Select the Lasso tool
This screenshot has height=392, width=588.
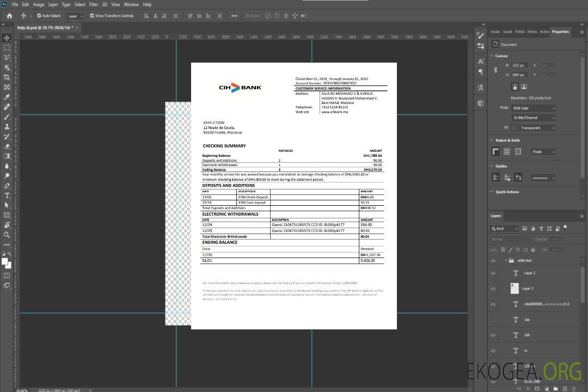pyautogui.click(x=7, y=57)
